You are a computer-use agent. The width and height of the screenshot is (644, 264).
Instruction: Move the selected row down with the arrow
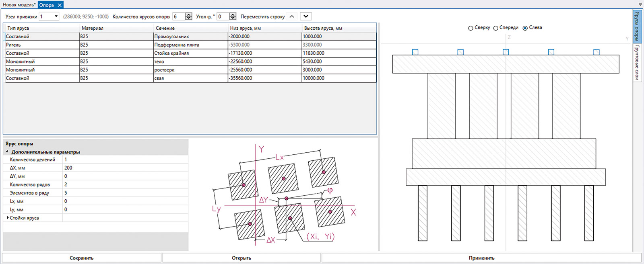click(x=306, y=16)
